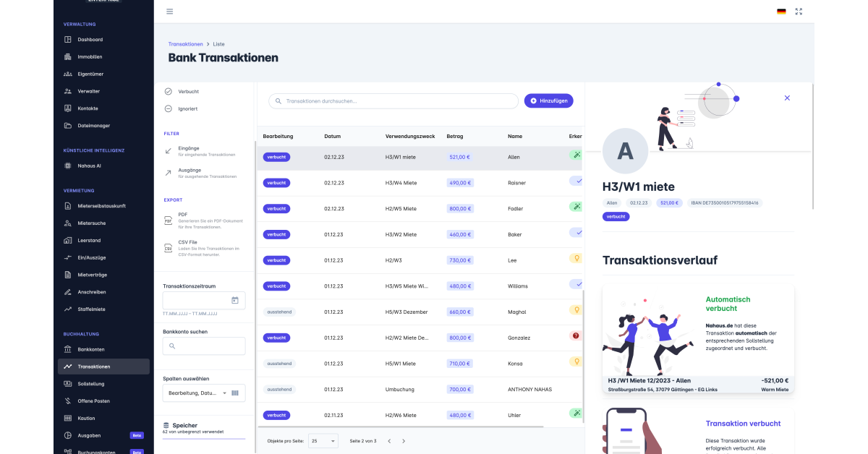The image size is (868, 454).
Task: Click the Staffelmiete chart icon
Action: tap(67, 309)
